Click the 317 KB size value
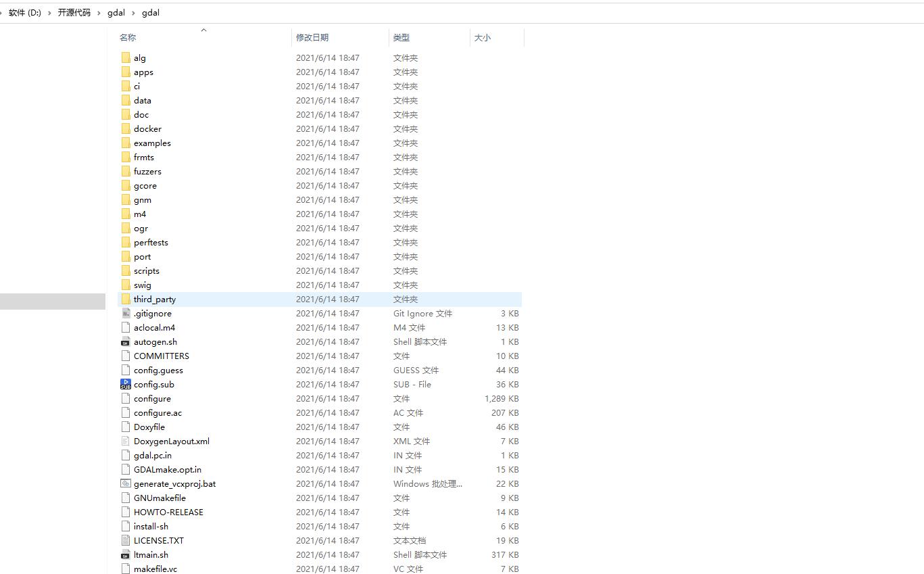The height and width of the screenshot is (574, 924). click(x=506, y=554)
